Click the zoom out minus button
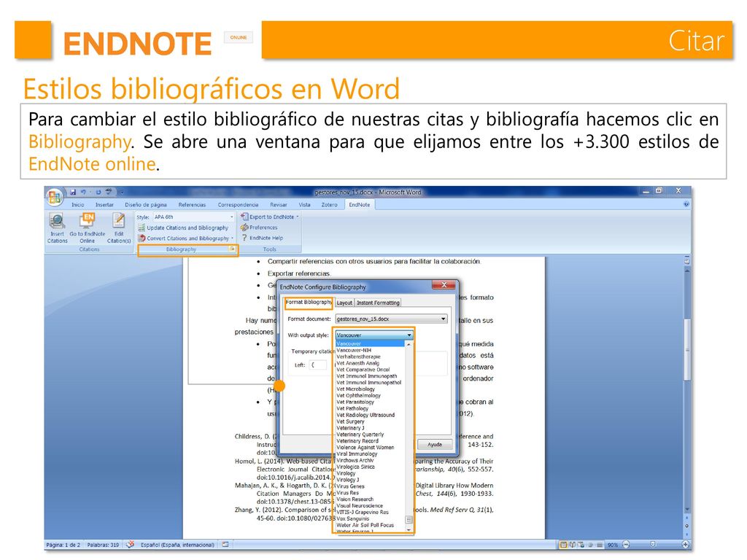This screenshot has width=747, height=560. [x=626, y=545]
